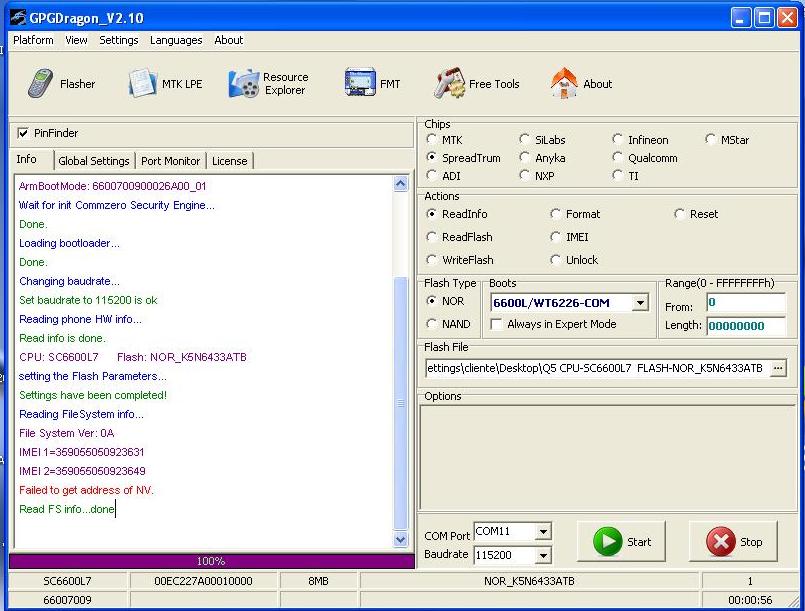Click the IMEI 2=359055050923649 log line
Image resolution: width=805 pixels, height=611 pixels.
(x=82, y=471)
